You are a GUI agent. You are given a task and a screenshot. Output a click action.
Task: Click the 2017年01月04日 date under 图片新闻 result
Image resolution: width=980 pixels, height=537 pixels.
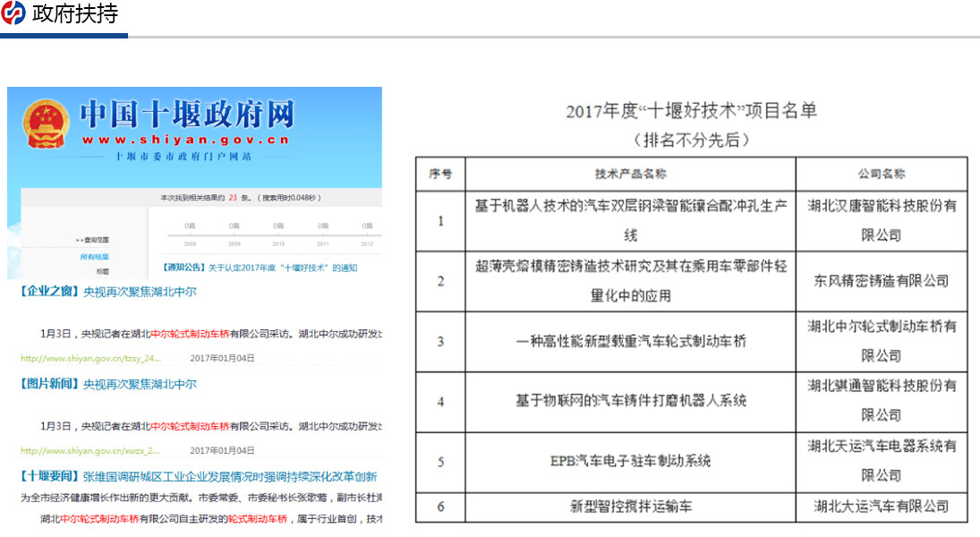pyautogui.click(x=222, y=451)
